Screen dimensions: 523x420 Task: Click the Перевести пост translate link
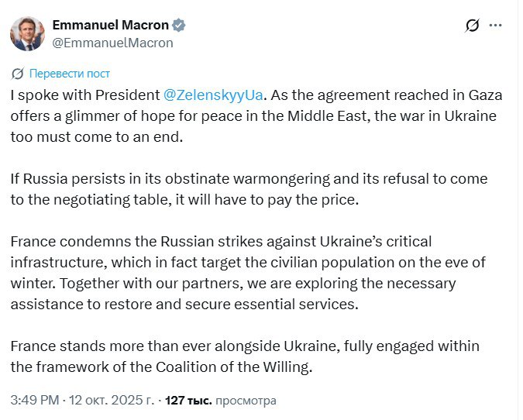70,74
